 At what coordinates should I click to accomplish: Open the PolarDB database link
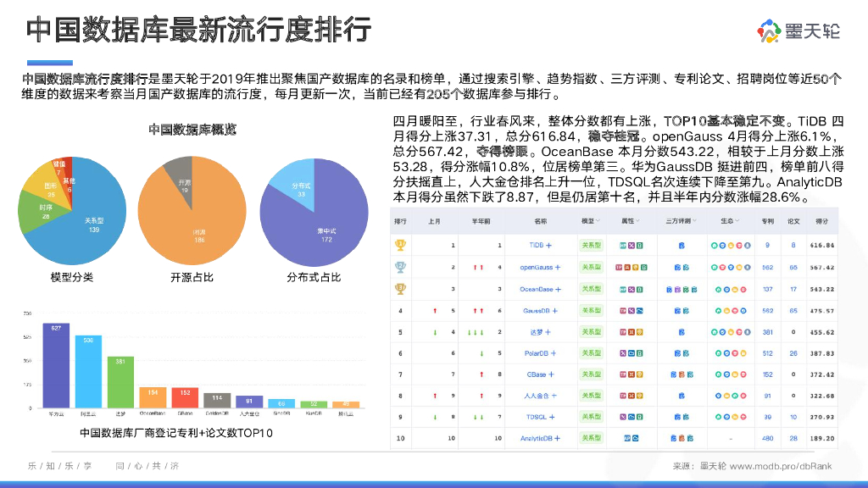[x=536, y=353]
